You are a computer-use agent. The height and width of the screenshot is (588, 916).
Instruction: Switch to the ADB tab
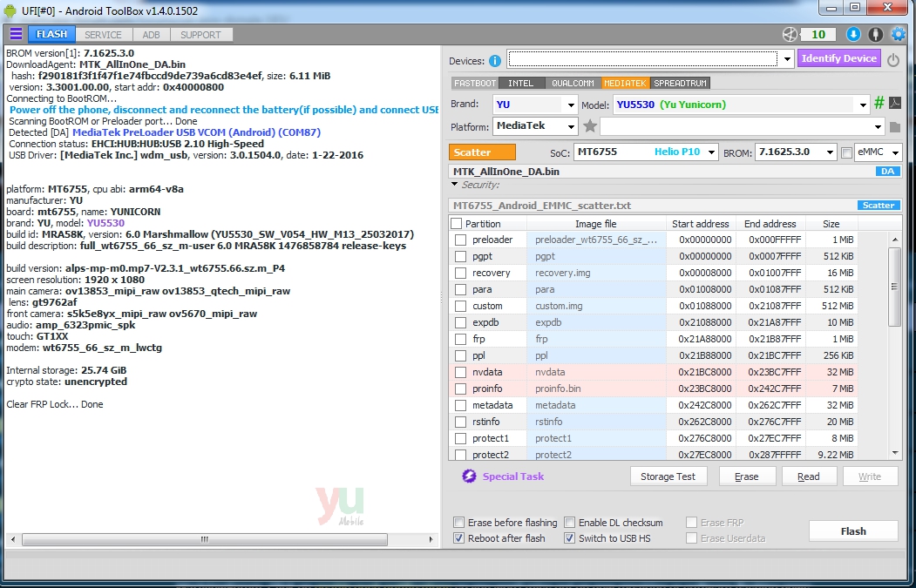click(x=151, y=35)
